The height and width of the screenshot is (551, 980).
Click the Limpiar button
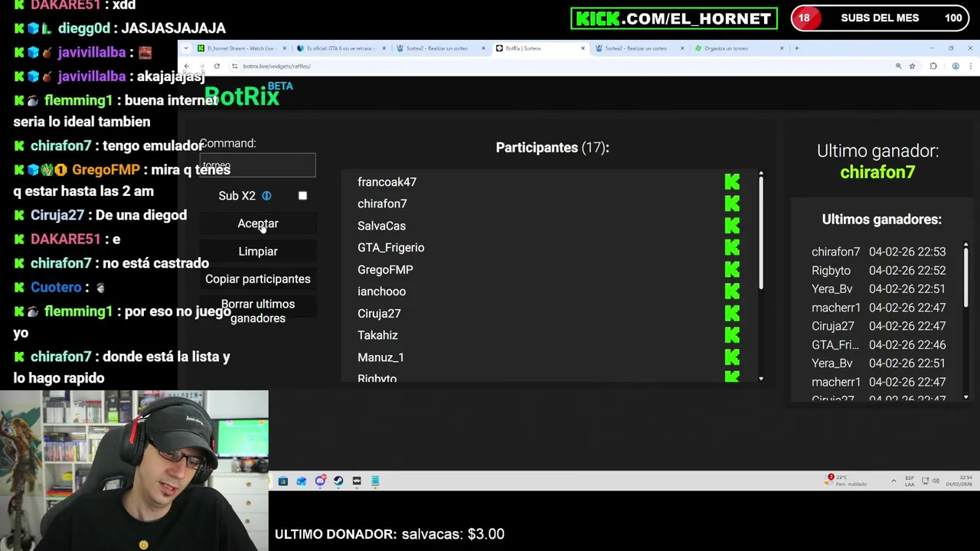258,251
